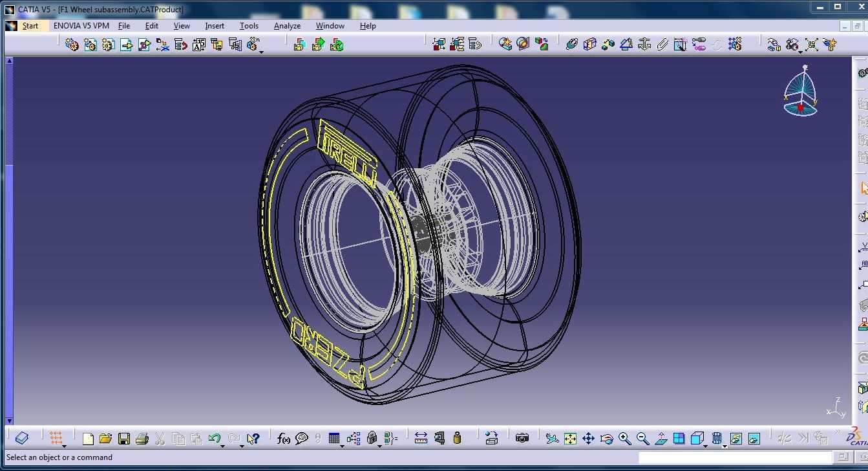Print using the printer icon
Viewport: 868px width, 471px height.
[142, 438]
